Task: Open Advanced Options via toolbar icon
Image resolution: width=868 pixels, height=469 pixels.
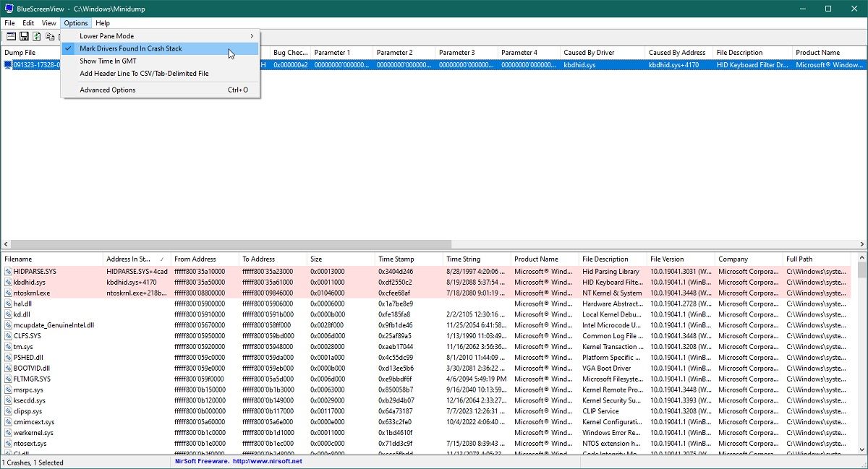Action: pos(11,36)
